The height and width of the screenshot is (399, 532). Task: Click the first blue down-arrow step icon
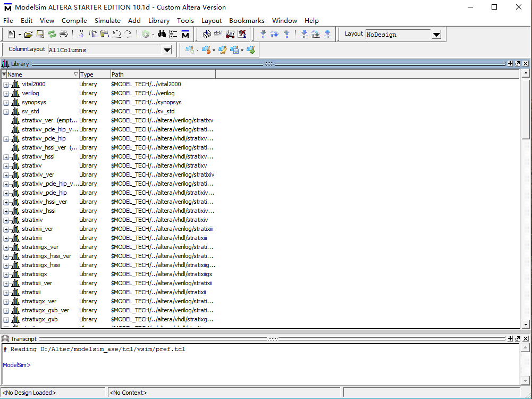(x=263, y=34)
